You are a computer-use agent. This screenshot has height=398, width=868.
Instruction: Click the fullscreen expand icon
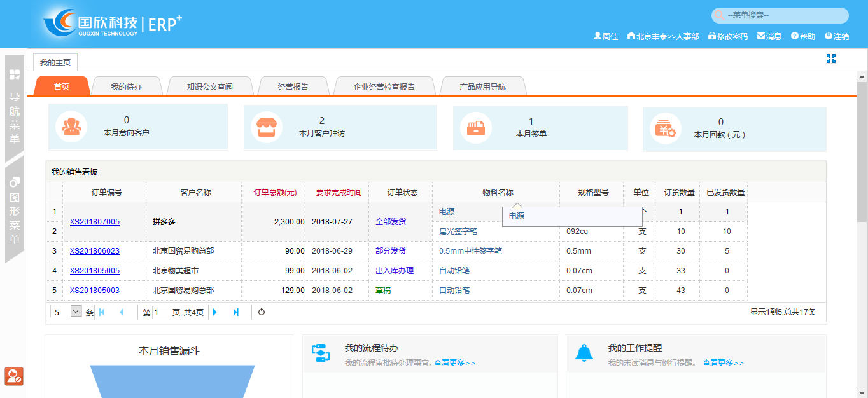tap(830, 58)
